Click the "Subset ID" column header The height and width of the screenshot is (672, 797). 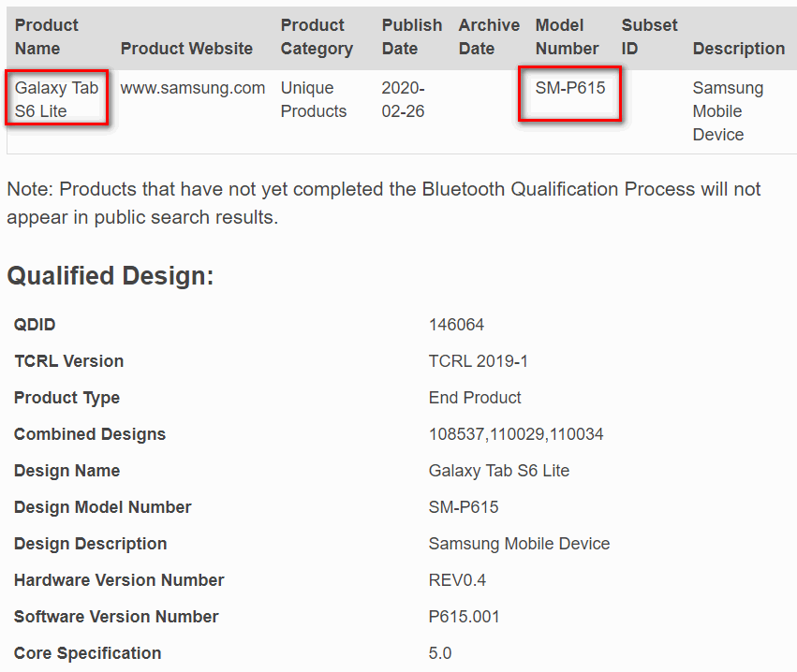649,37
